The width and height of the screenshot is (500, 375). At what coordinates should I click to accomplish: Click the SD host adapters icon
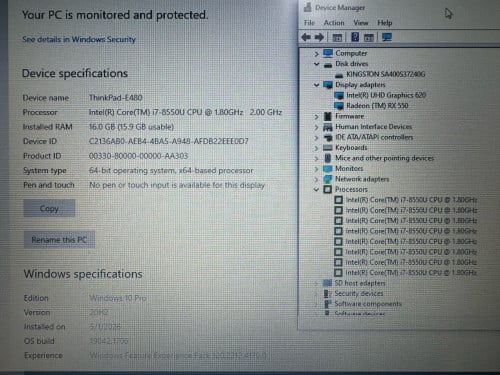click(327, 283)
